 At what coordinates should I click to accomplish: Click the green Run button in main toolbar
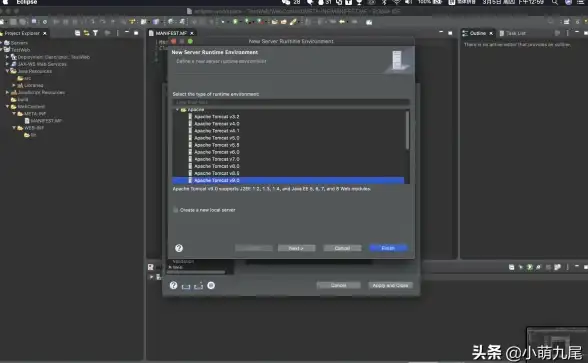tap(235, 22)
